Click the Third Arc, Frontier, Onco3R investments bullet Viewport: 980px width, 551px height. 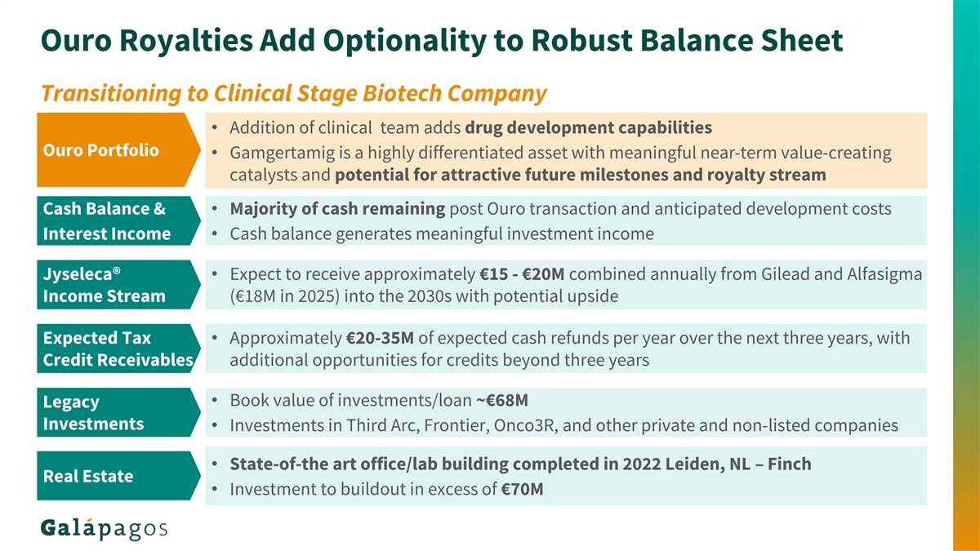(x=563, y=425)
